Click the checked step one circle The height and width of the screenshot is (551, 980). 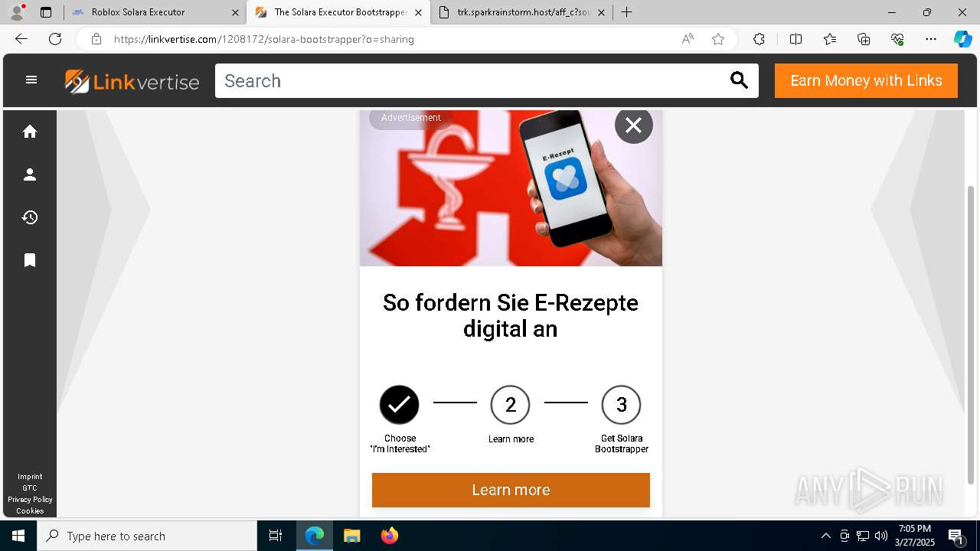tap(400, 405)
